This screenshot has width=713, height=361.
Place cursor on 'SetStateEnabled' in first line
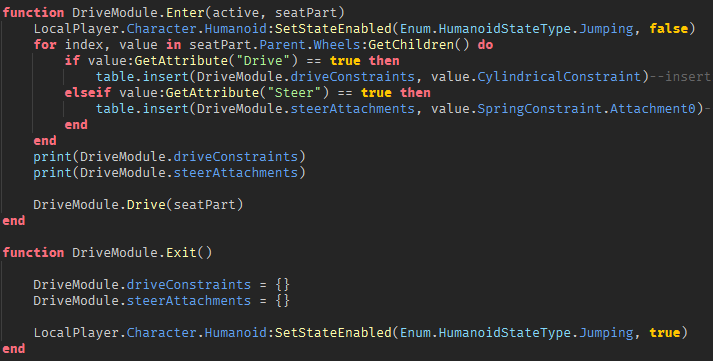pyautogui.click(x=333, y=29)
